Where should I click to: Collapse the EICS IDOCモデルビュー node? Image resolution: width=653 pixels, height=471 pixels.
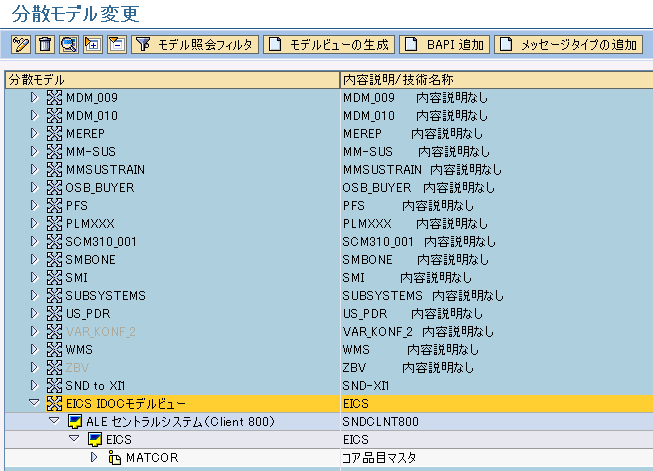tap(34, 404)
